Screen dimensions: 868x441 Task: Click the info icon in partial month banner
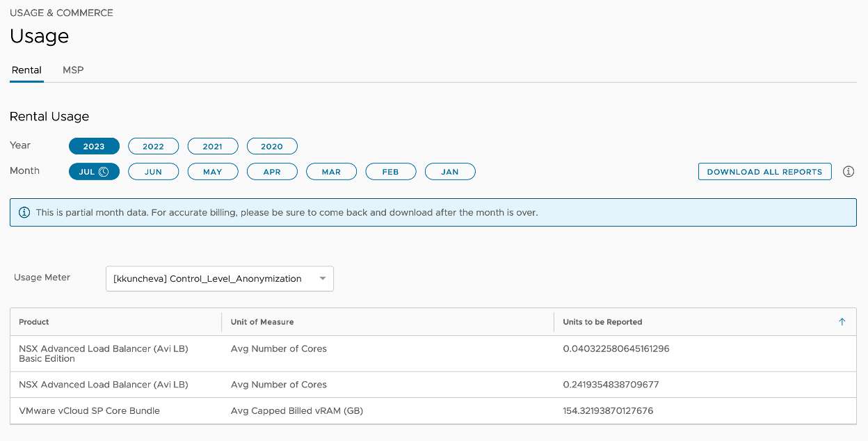tap(24, 212)
